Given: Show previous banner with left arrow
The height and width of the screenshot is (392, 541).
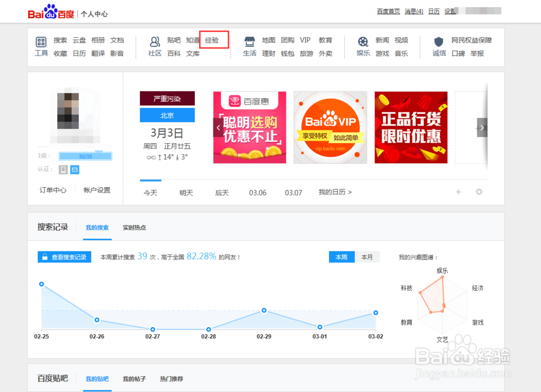Looking at the screenshot, I should click(x=218, y=128).
